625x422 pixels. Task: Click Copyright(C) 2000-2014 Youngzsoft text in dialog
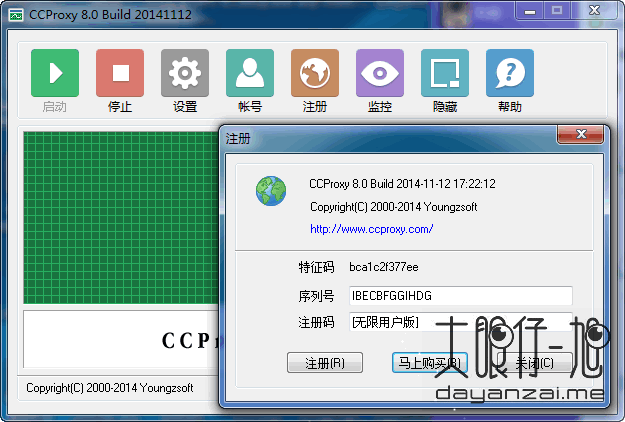click(393, 207)
